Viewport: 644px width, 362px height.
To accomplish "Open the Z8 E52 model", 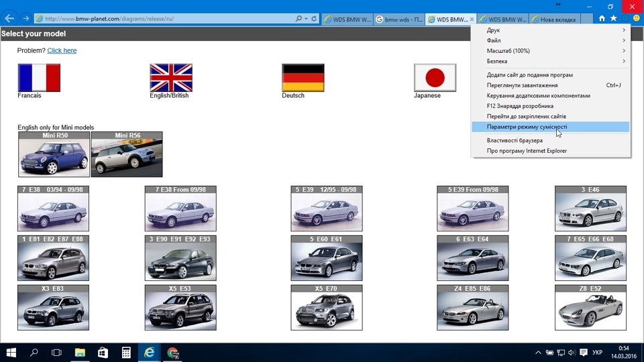I will coord(590,308).
